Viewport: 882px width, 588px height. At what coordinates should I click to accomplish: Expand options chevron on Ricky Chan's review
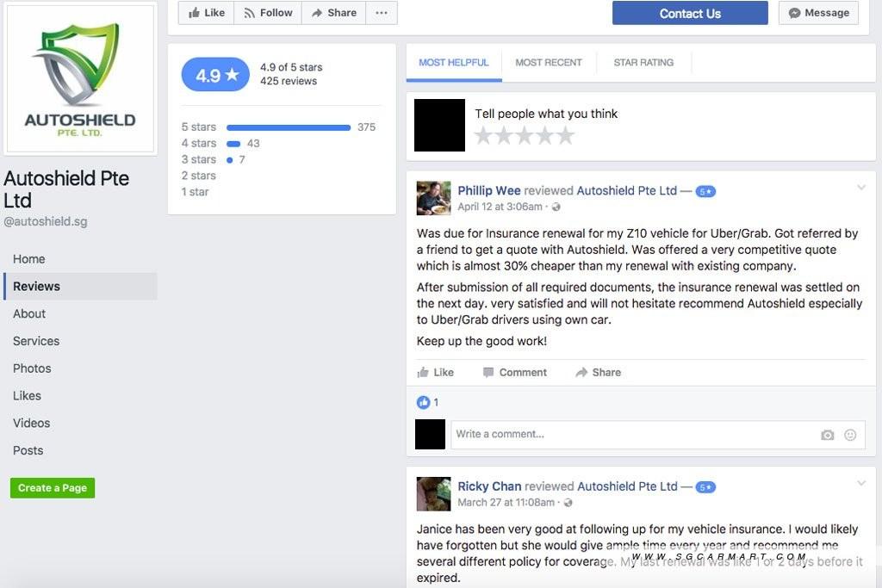coord(860,483)
